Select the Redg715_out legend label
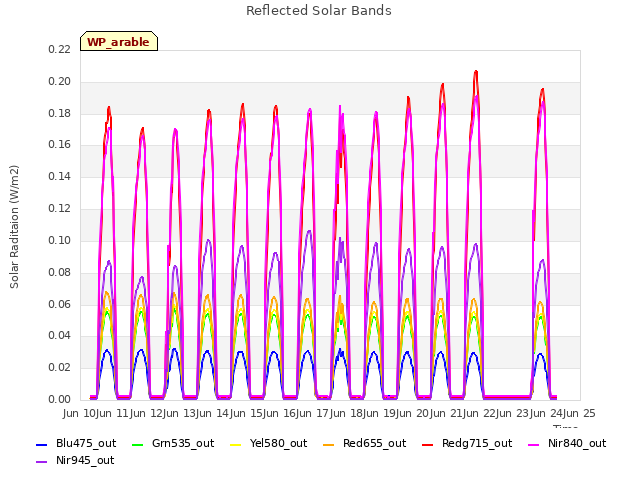This screenshot has height=480, width=640. point(477,444)
